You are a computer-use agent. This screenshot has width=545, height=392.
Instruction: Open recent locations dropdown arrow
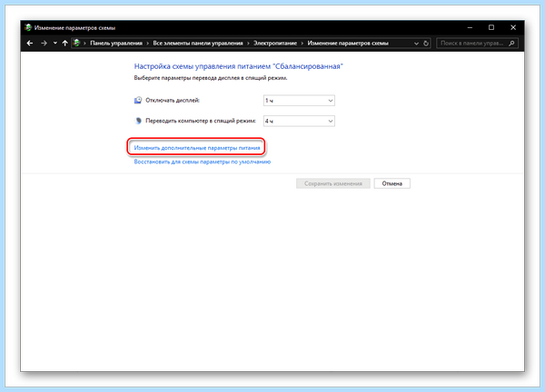(x=54, y=43)
